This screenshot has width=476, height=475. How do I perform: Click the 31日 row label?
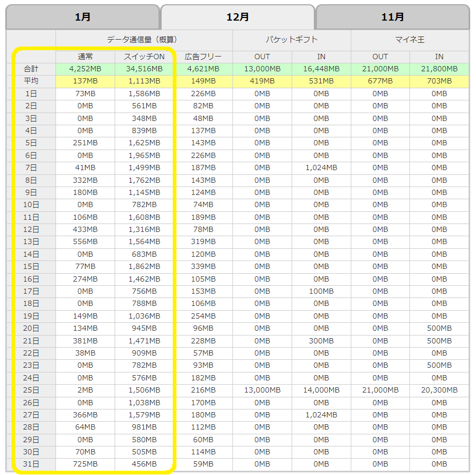[x=31, y=464]
